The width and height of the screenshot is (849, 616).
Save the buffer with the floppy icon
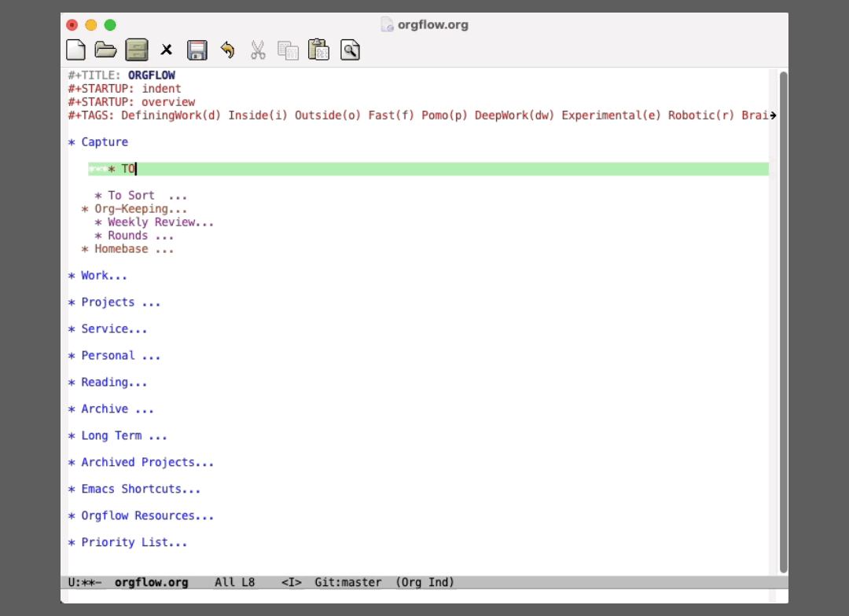(197, 50)
